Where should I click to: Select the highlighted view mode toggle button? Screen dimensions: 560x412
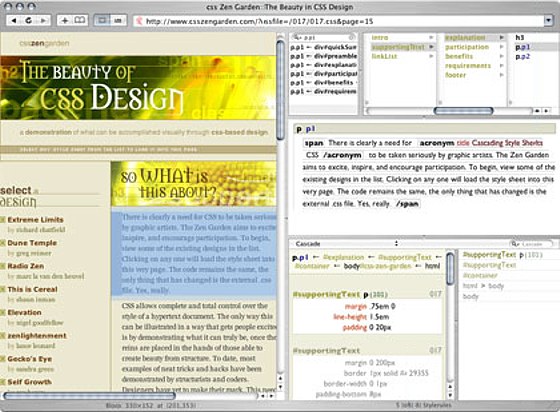(102, 21)
